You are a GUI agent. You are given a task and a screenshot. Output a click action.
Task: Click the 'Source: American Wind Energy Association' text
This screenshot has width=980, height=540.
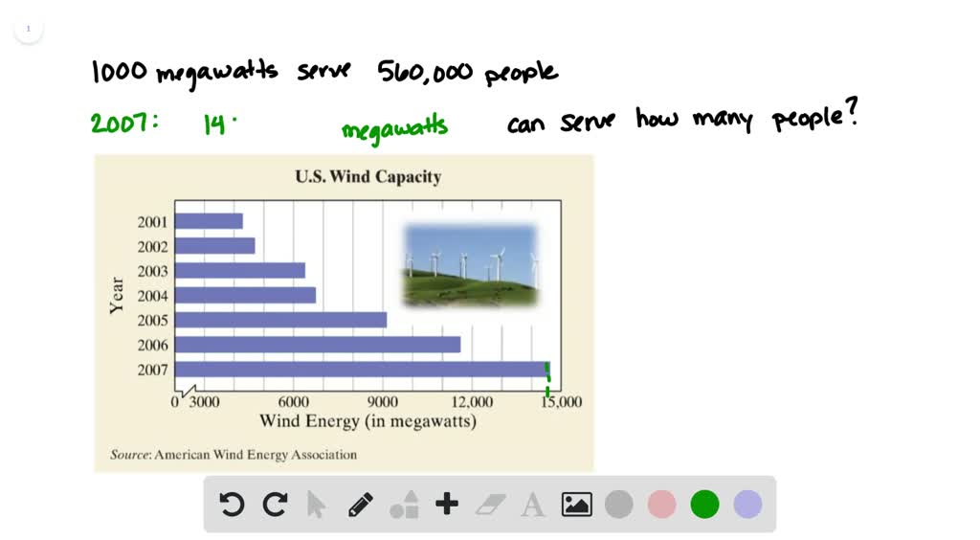pyautogui.click(x=234, y=455)
